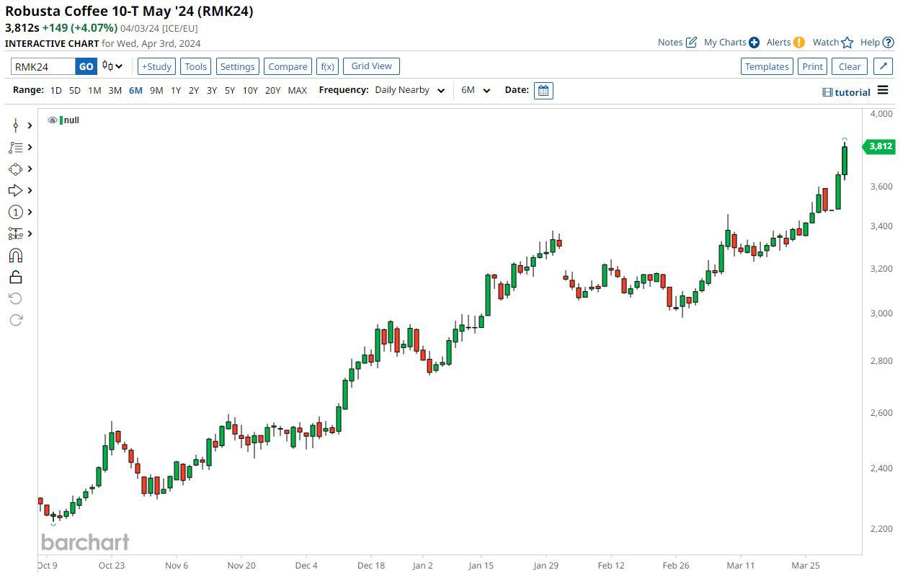Open the Date calendar picker

[543, 91]
